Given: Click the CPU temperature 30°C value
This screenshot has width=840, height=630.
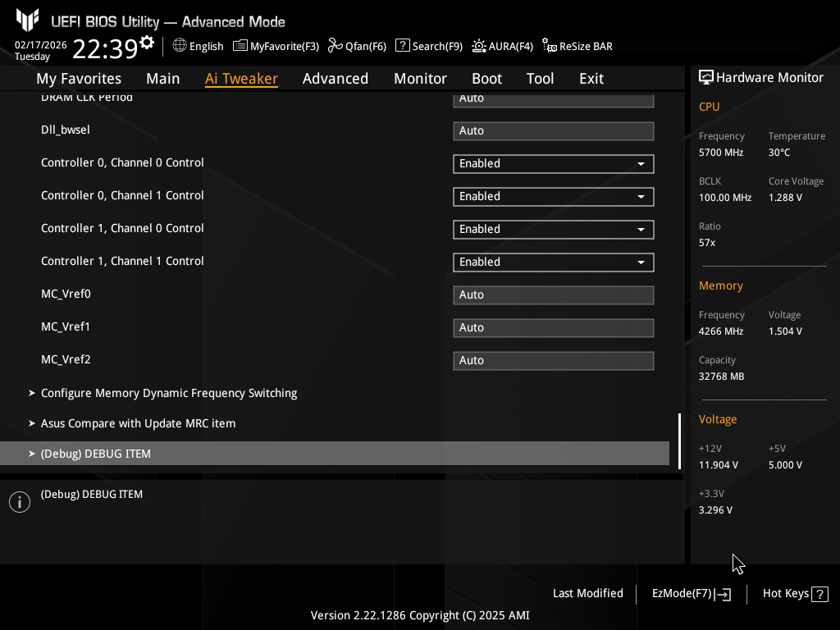Looking at the screenshot, I should pyautogui.click(x=779, y=153).
